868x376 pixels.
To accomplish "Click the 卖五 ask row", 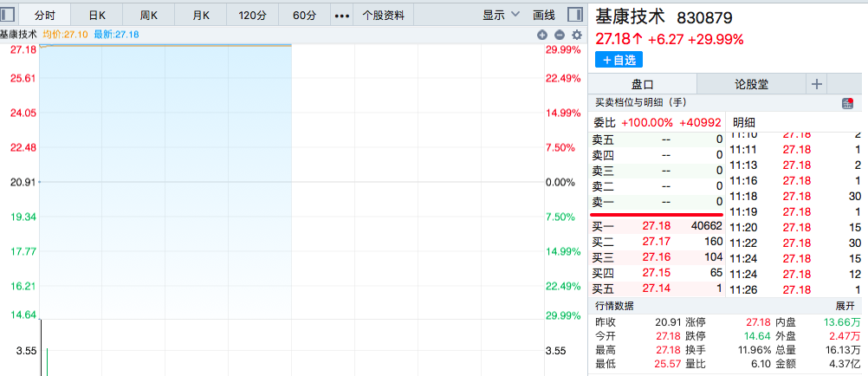I will click(657, 140).
